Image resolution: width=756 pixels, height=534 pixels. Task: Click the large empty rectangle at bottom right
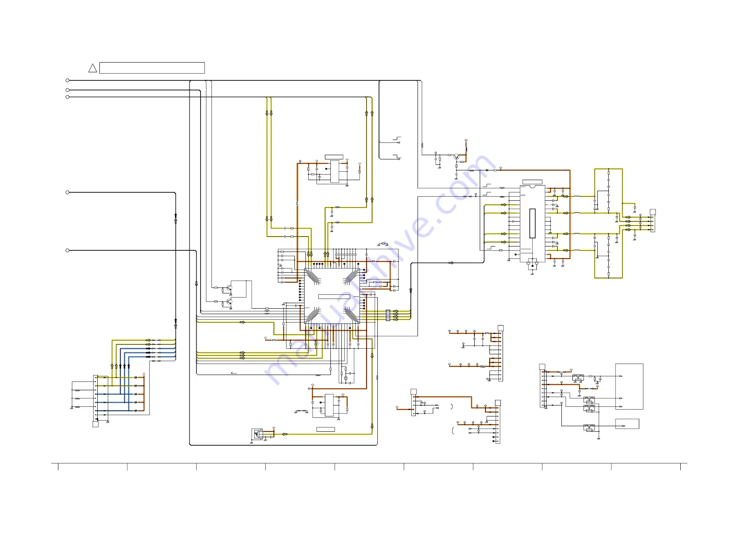(x=629, y=386)
